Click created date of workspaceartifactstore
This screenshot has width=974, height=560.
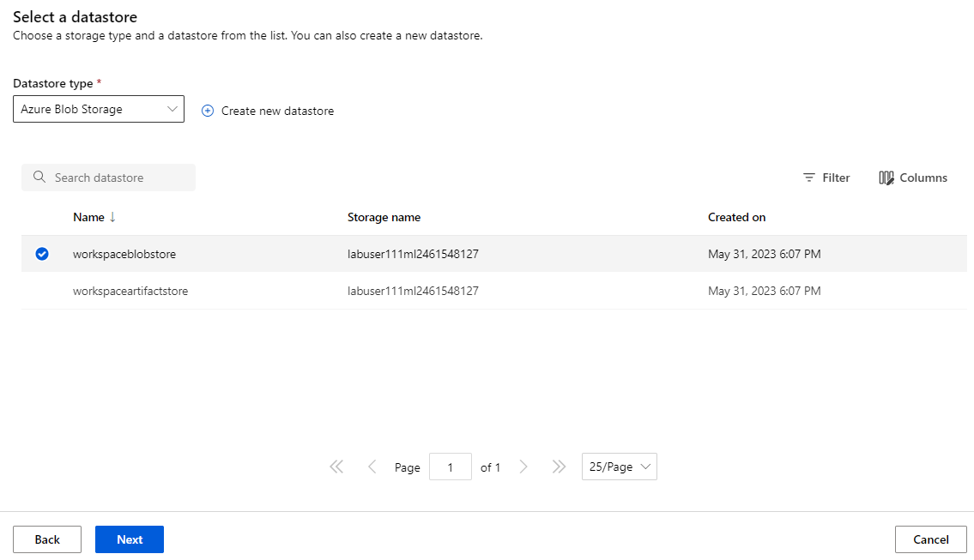coord(764,292)
